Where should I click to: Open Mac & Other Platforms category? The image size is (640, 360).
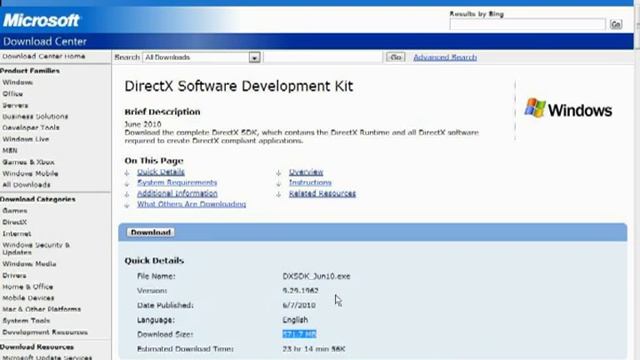pyautogui.click(x=42, y=309)
